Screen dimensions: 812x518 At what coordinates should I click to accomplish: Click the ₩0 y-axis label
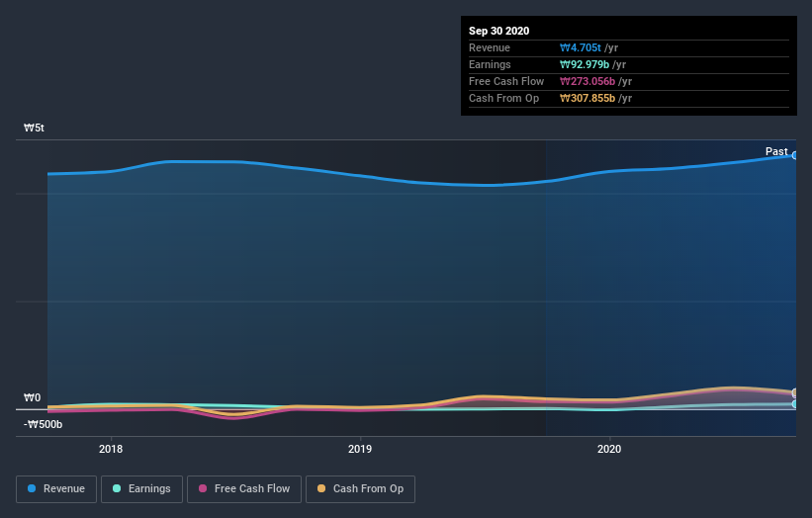pos(32,398)
